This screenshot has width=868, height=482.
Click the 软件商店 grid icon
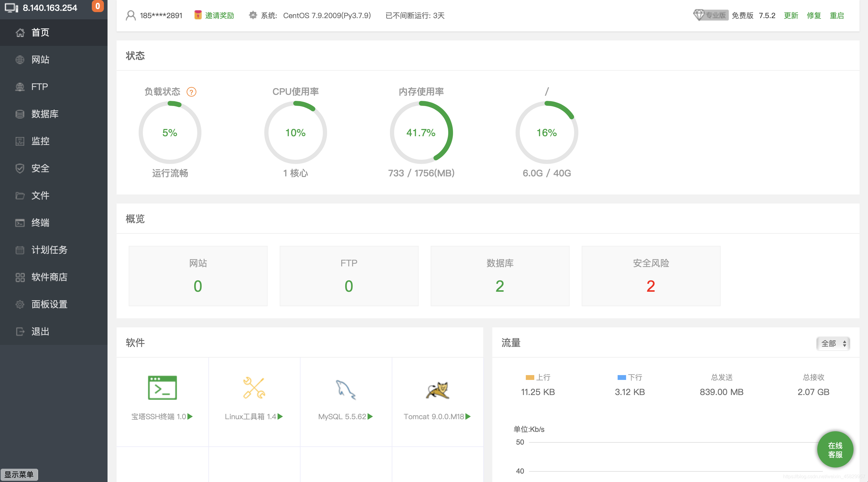20,277
